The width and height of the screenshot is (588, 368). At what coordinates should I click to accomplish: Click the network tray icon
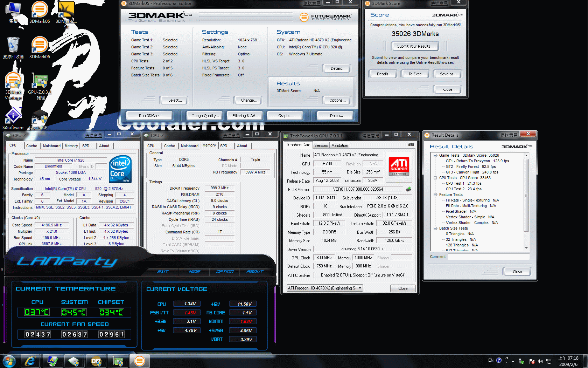coord(549,361)
